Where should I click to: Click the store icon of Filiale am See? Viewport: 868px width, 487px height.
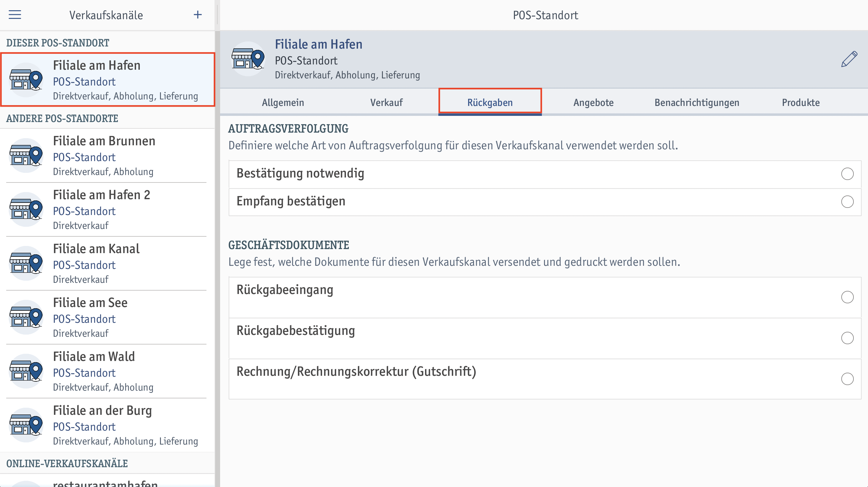[x=26, y=317]
